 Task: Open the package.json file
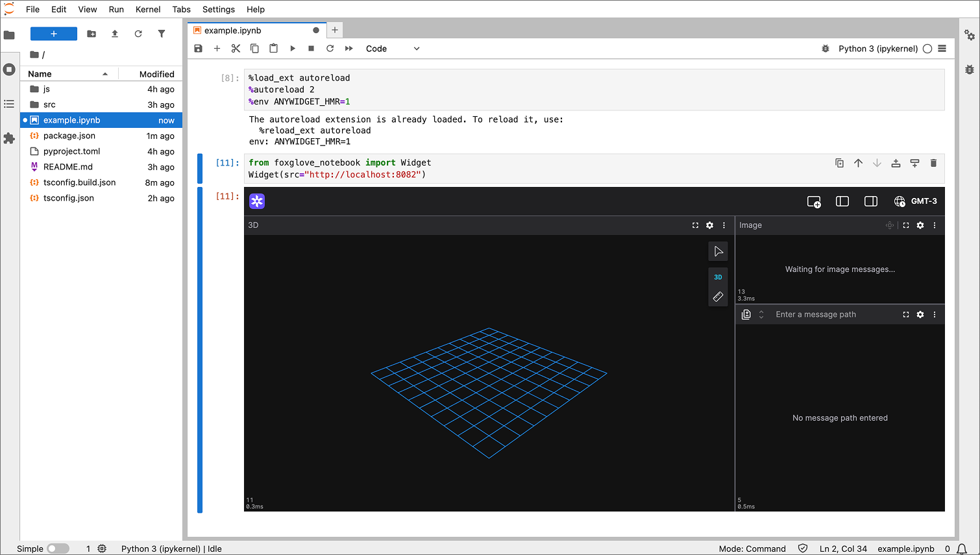pos(69,136)
